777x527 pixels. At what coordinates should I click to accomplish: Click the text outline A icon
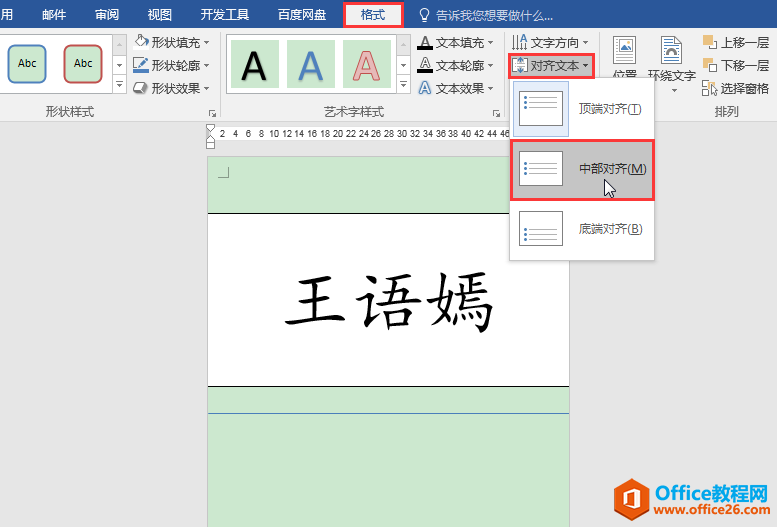pos(425,65)
